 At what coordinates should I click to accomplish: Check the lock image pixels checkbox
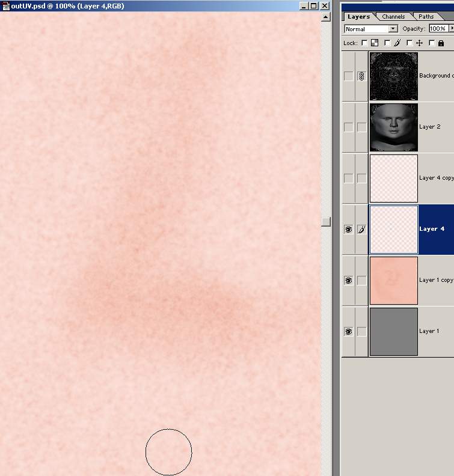387,43
